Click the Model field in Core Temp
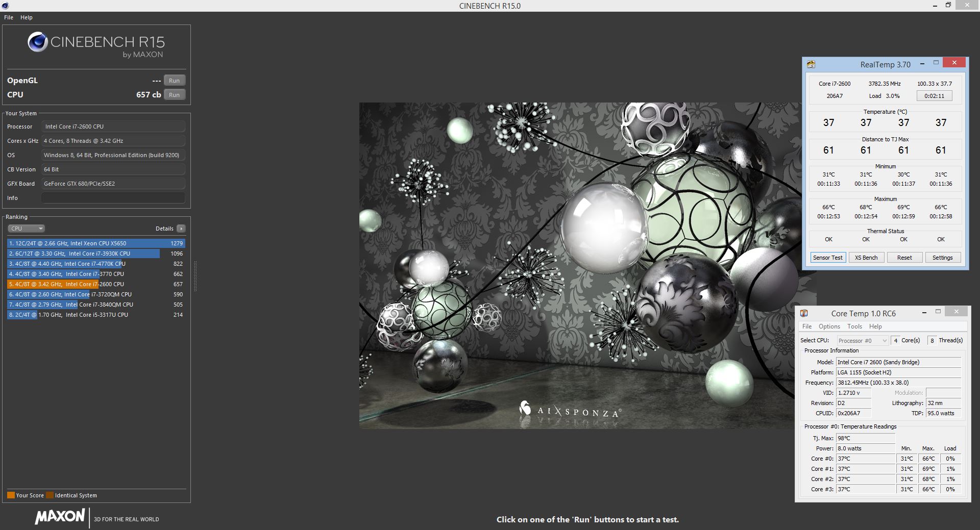Screen dimensions: 980x530 point(898,362)
